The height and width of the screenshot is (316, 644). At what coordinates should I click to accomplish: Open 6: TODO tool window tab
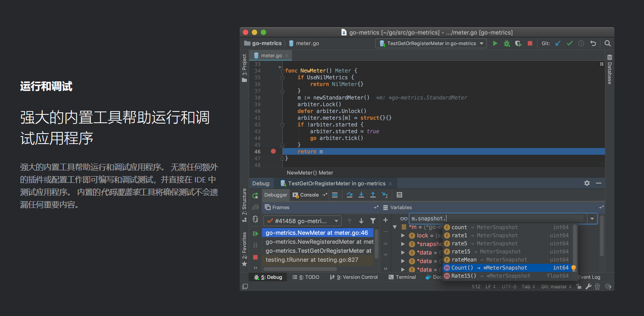click(306, 277)
